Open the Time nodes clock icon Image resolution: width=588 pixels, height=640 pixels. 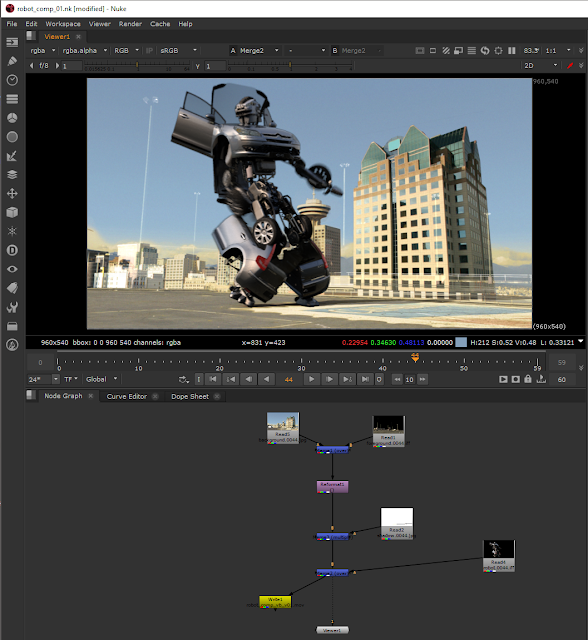coord(12,80)
